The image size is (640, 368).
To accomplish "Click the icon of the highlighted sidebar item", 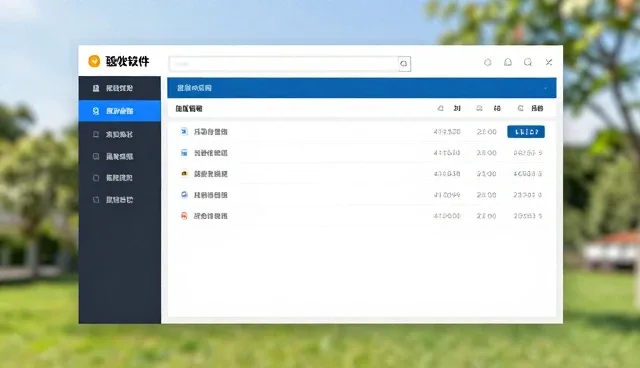I will click(96, 111).
